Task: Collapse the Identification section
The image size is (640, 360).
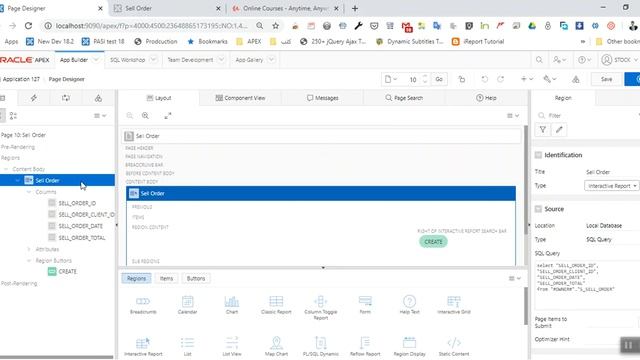Action: 538,155
